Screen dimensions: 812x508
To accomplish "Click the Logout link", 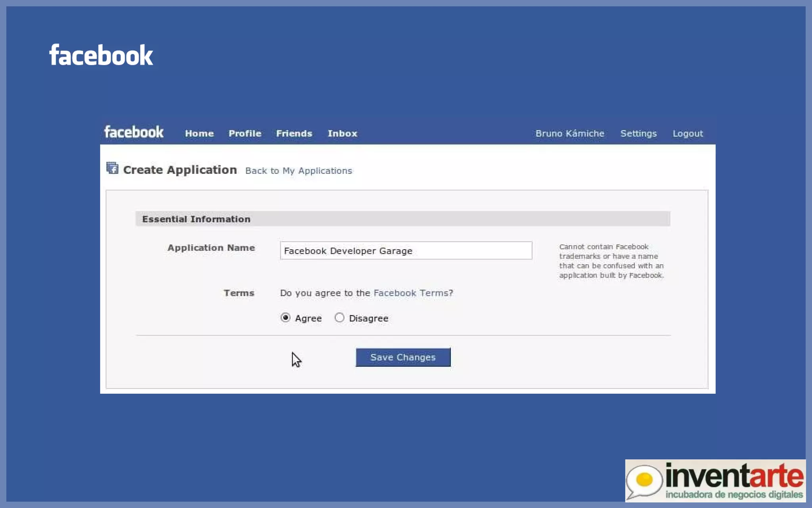I will (688, 134).
